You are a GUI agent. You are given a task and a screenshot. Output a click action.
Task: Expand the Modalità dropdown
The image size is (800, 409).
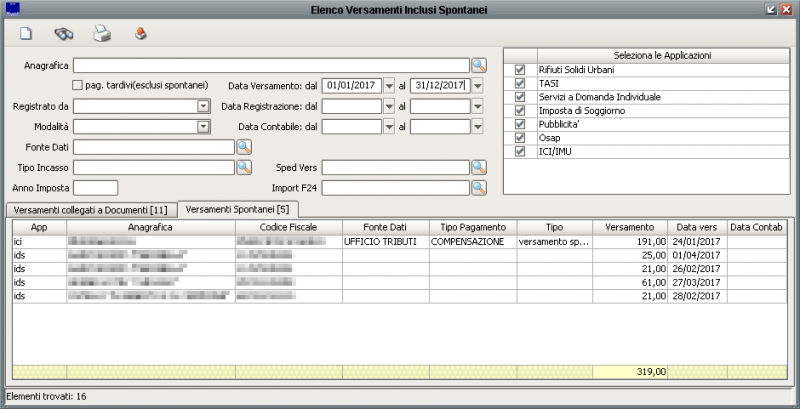[x=203, y=126]
